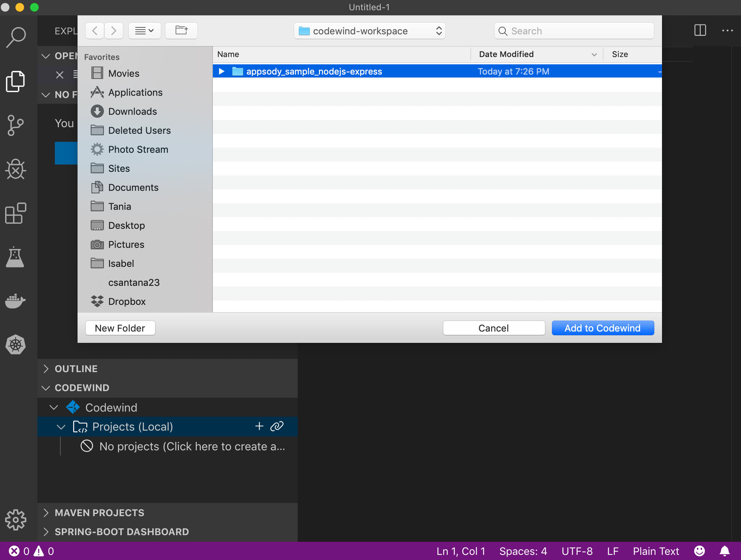Click the plus icon on Projects (Local)

(259, 426)
